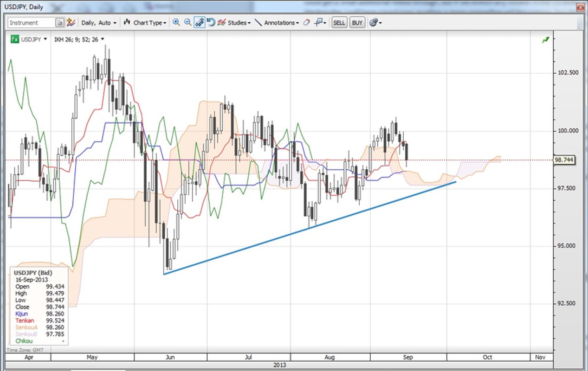
Task: Click into the Instrument input field
Action: click(x=31, y=22)
